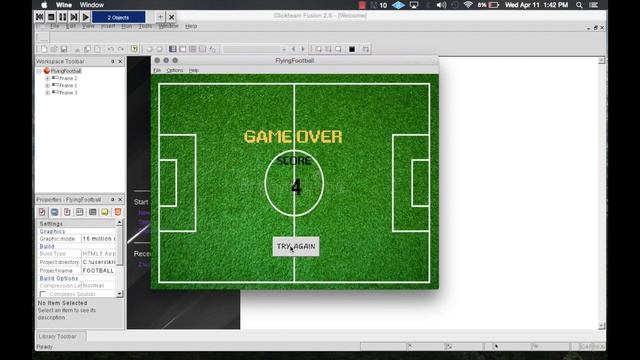This screenshot has width=640, height=360.
Task: Click the Redo toolbar icon
Action: click(121, 49)
